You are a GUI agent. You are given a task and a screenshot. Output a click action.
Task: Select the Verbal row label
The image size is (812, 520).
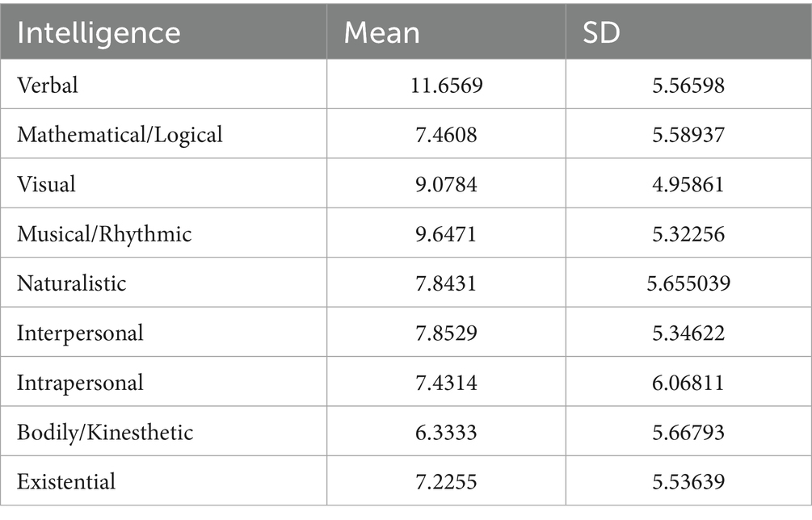(48, 85)
